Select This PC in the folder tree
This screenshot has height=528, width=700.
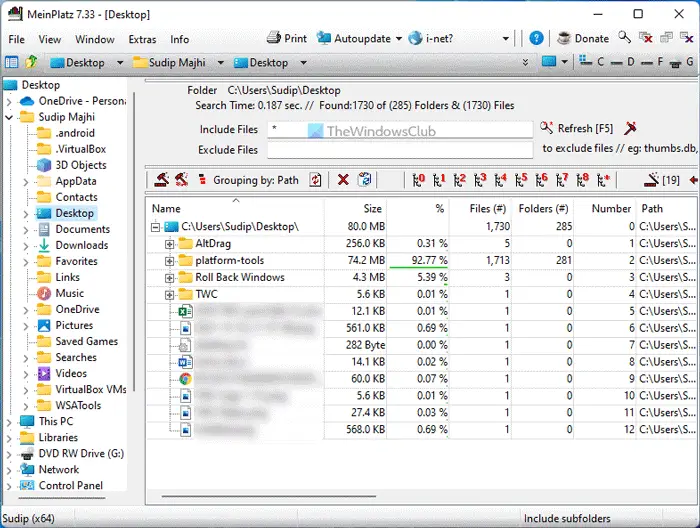56,421
